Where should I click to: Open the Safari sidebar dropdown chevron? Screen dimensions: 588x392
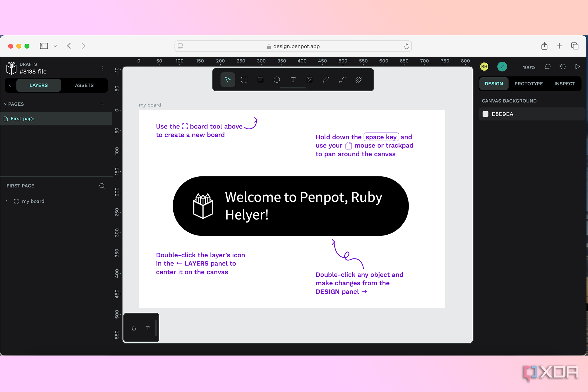[x=55, y=46]
